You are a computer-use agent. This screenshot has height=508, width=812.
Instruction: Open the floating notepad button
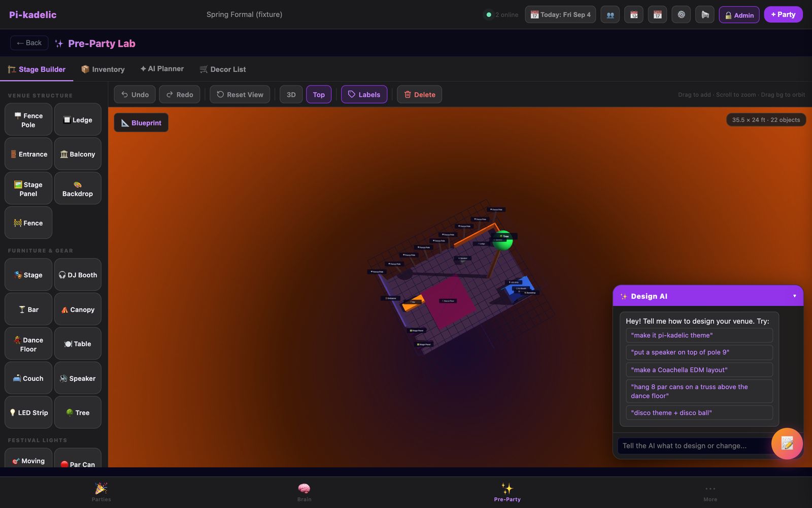[787, 443]
